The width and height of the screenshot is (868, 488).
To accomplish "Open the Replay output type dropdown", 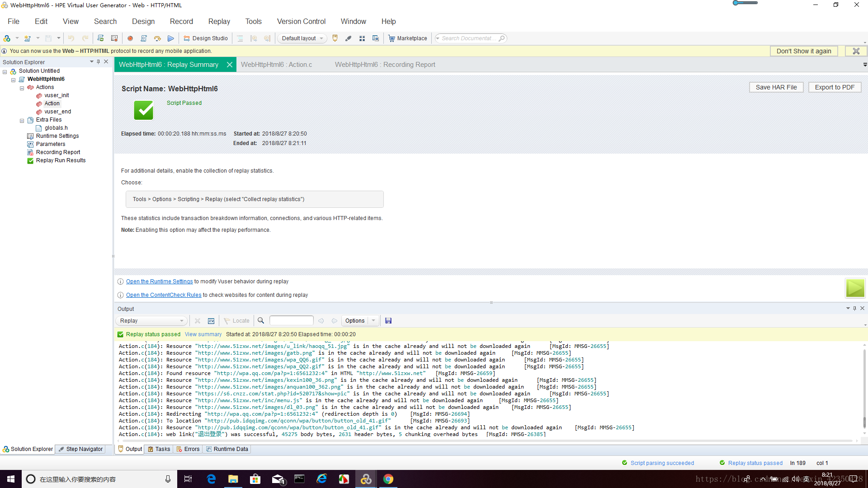I will pos(151,321).
